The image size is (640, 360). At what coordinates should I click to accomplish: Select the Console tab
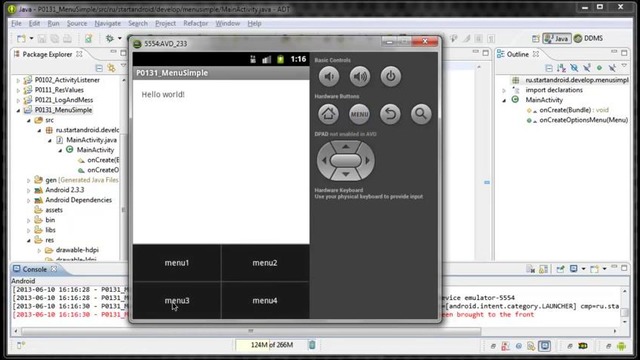(34, 269)
